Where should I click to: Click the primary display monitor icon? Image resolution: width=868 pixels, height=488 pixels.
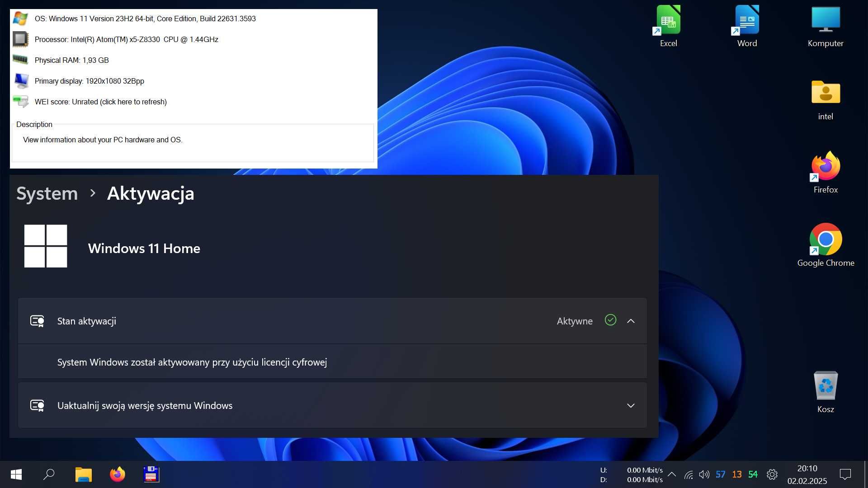(x=21, y=81)
